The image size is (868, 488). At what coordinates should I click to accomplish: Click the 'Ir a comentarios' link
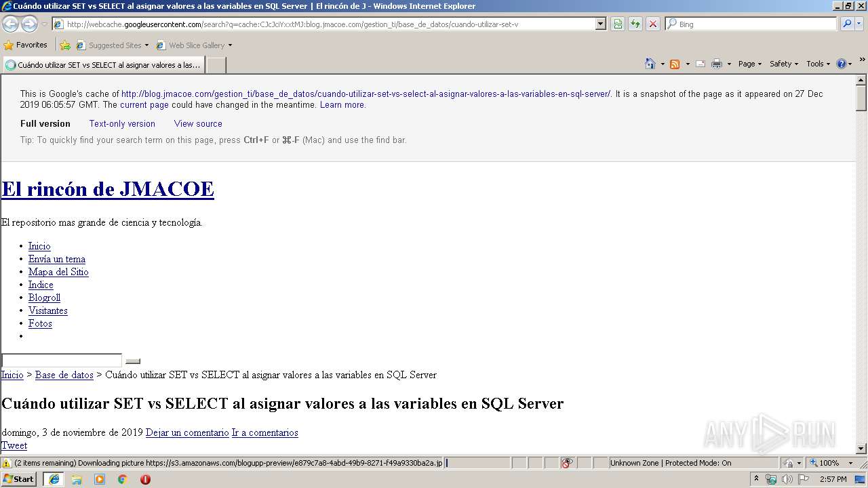click(265, 432)
